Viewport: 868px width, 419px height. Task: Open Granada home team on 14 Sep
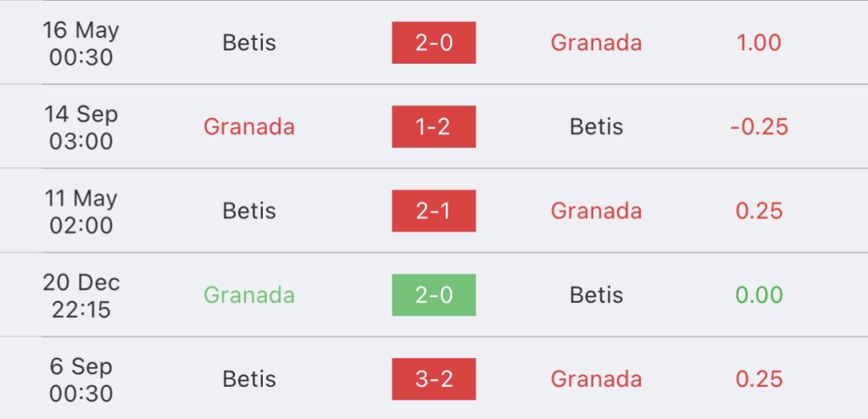(249, 127)
